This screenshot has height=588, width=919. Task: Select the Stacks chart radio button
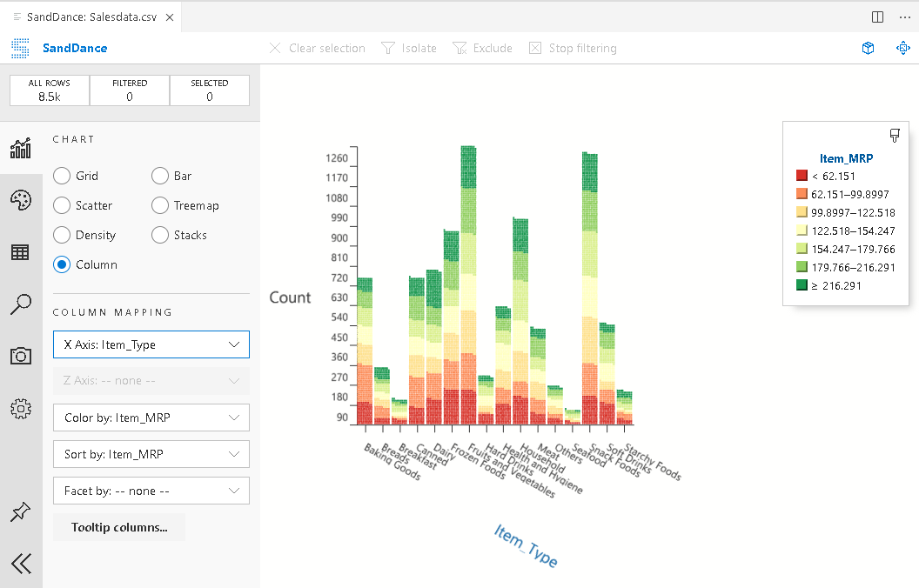160,235
